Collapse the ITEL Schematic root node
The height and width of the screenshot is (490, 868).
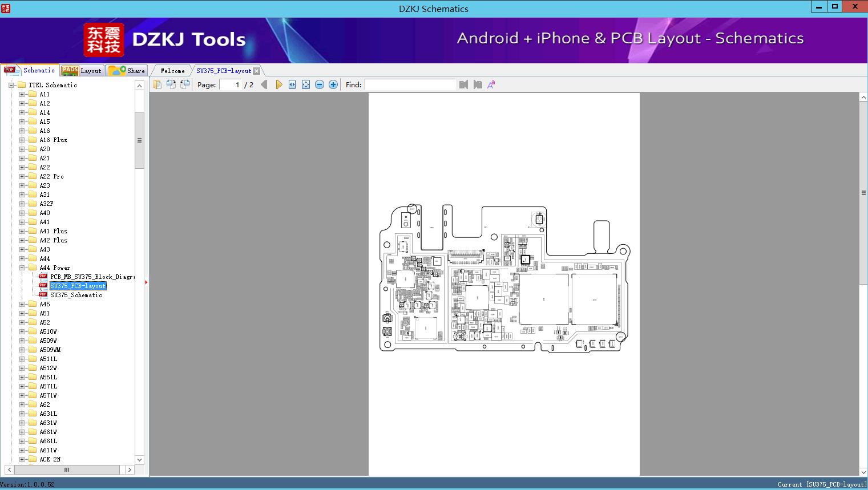[11, 85]
